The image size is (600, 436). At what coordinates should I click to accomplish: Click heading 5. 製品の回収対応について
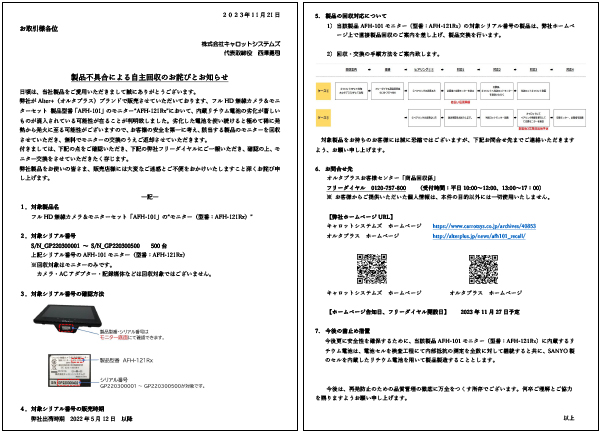pos(351,16)
